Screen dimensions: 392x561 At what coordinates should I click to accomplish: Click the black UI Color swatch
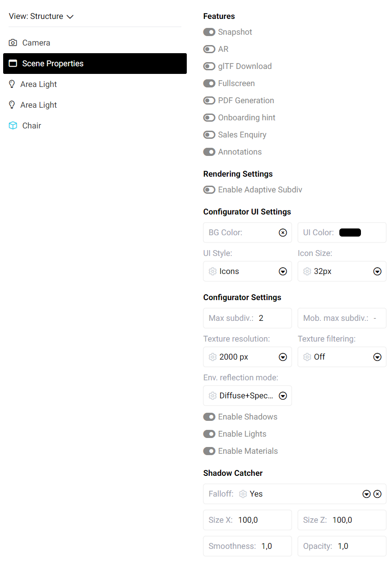[350, 233]
